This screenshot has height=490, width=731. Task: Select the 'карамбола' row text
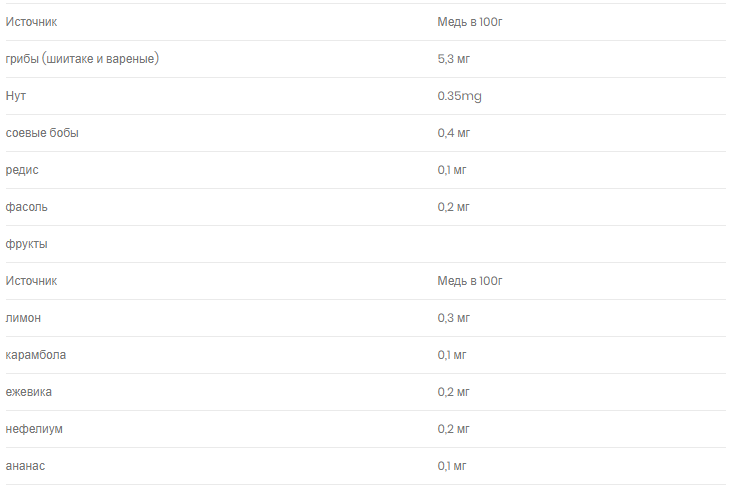point(36,355)
